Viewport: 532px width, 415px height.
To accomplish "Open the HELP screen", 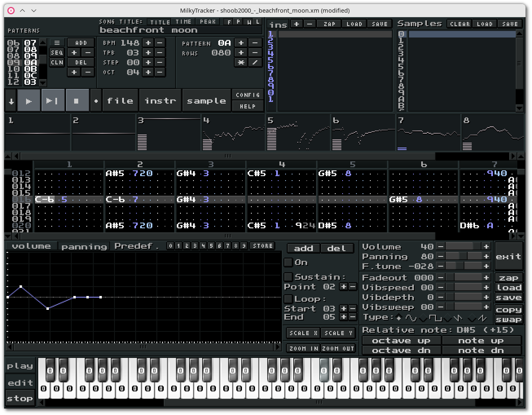I will [x=248, y=106].
